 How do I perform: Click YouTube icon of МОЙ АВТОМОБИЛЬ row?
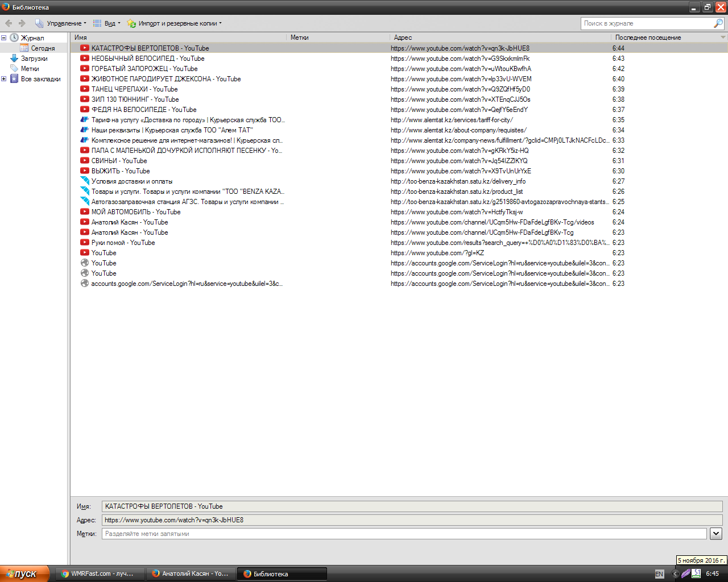(x=85, y=212)
